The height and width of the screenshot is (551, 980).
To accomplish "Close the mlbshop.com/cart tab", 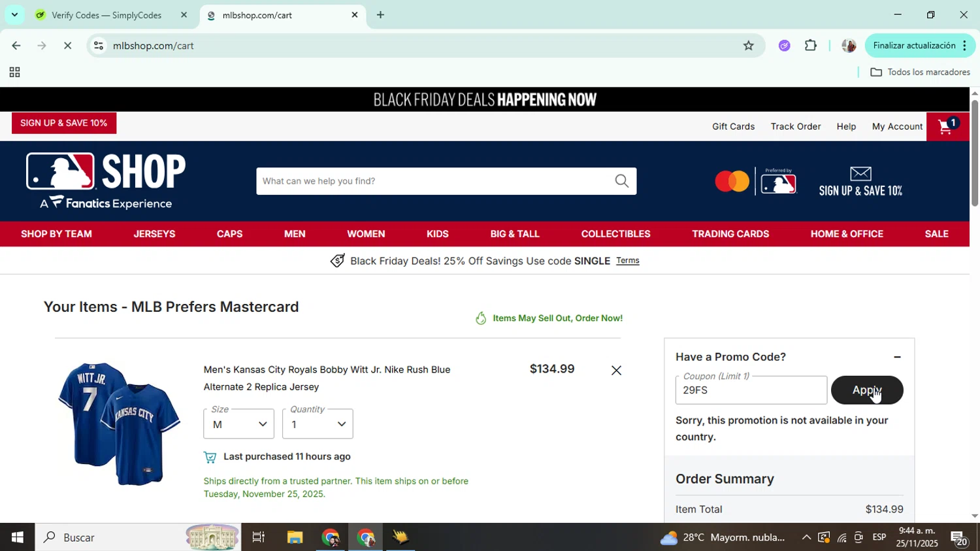I will pos(355,15).
